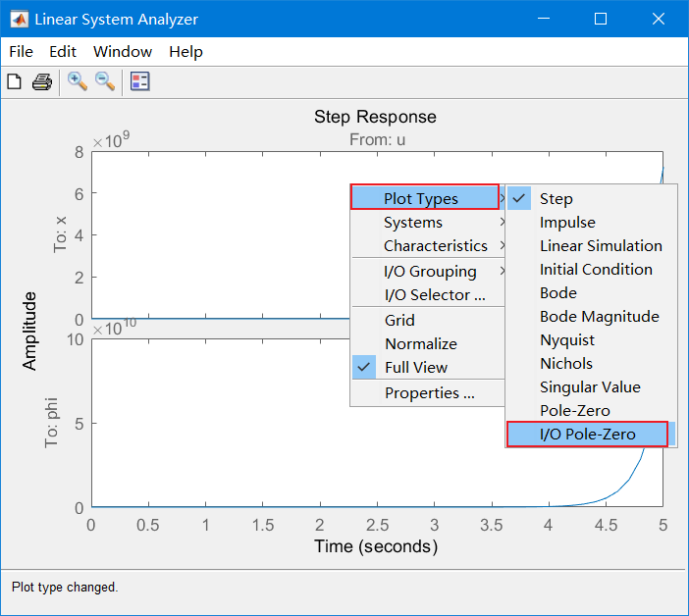The width and height of the screenshot is (689, 616).
Task: Expand the Characteristics submenu
Action: coord(436,246)
